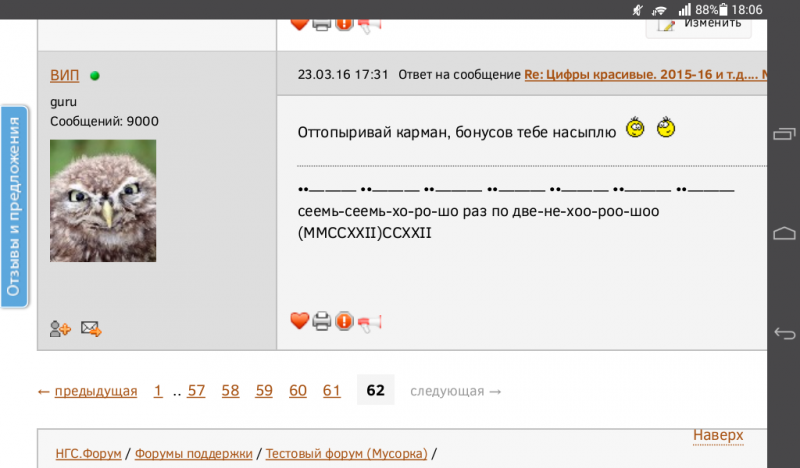The width and height of the screenshot is (800, 468).
Task: Send private message envelope icon
Action: pos(91,328)
